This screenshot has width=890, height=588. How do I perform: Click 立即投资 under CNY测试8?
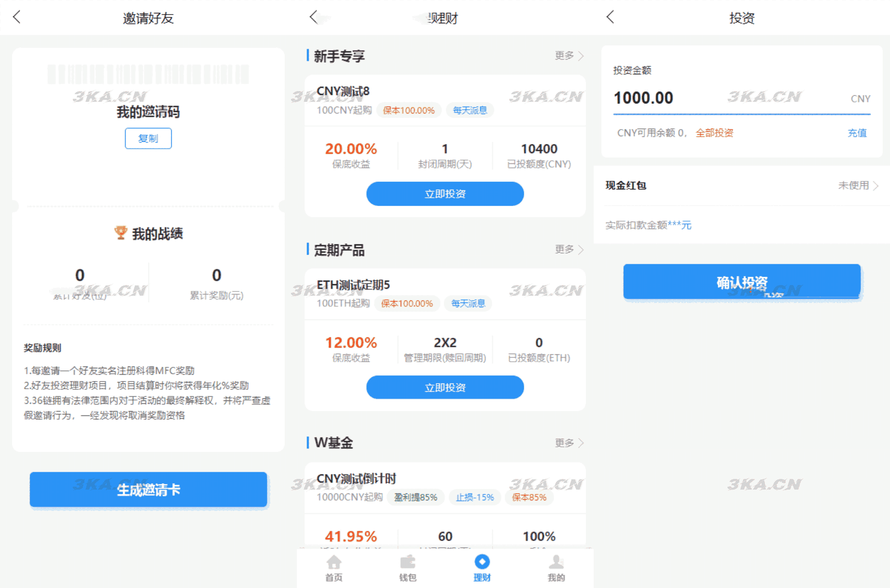pos(445,193)
